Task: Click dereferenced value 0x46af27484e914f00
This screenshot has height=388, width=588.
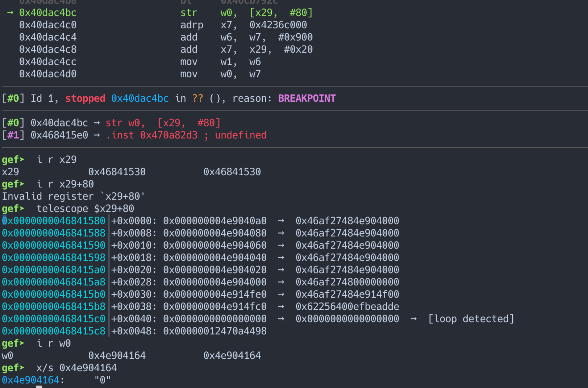Action: [347, 294]
